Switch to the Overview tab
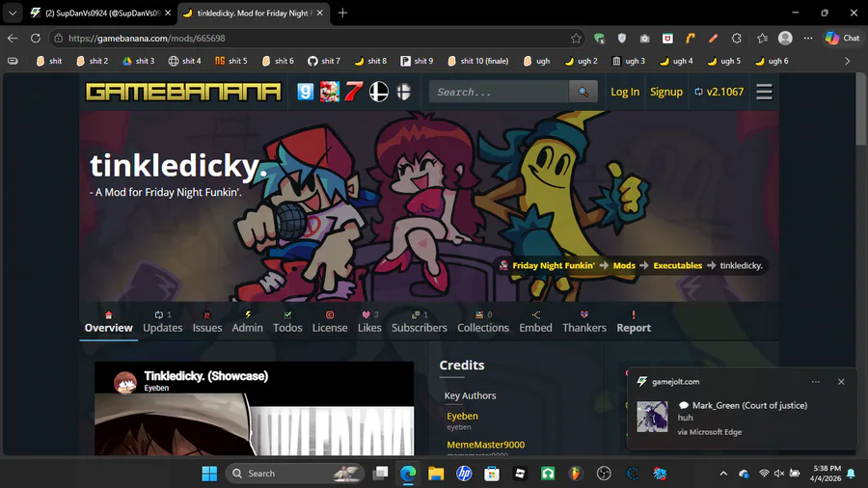868x488 pixels. point(108,322)
